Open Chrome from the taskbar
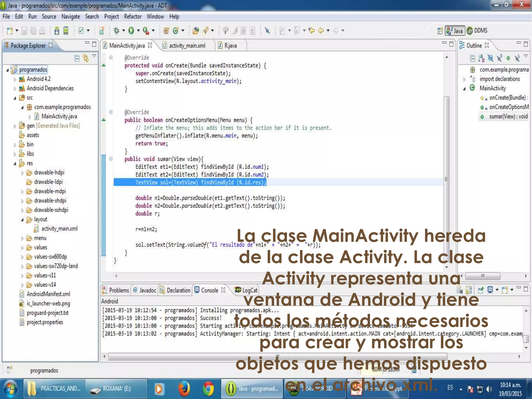Image resolution: width=532 pixels, height=399 pixels. coord(208,389)
